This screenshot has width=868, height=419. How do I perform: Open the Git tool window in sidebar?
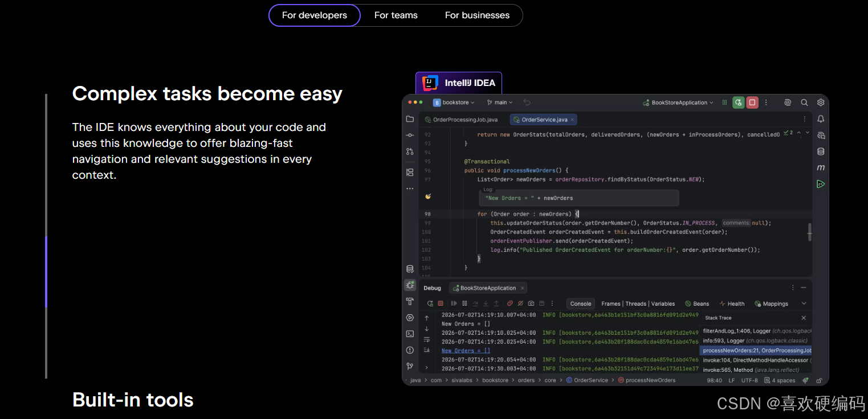[410, 366]
